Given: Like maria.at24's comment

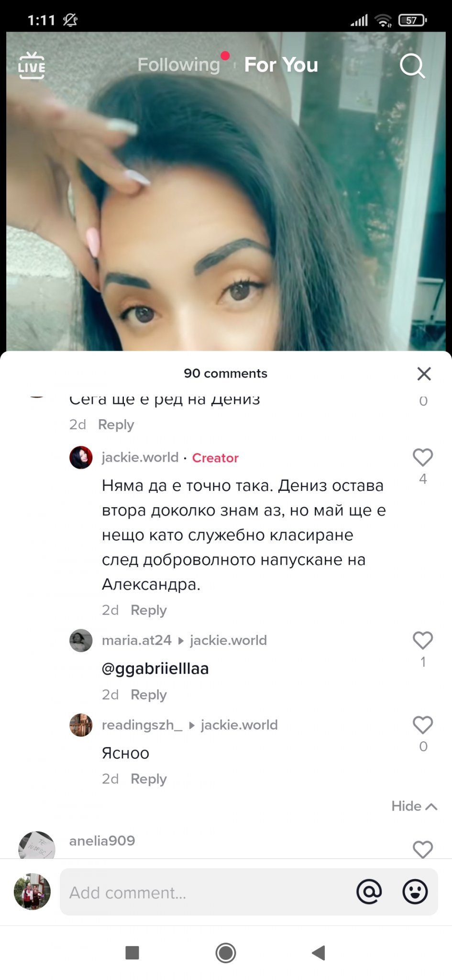Looking at the screenshot, I should pos(423,640).
